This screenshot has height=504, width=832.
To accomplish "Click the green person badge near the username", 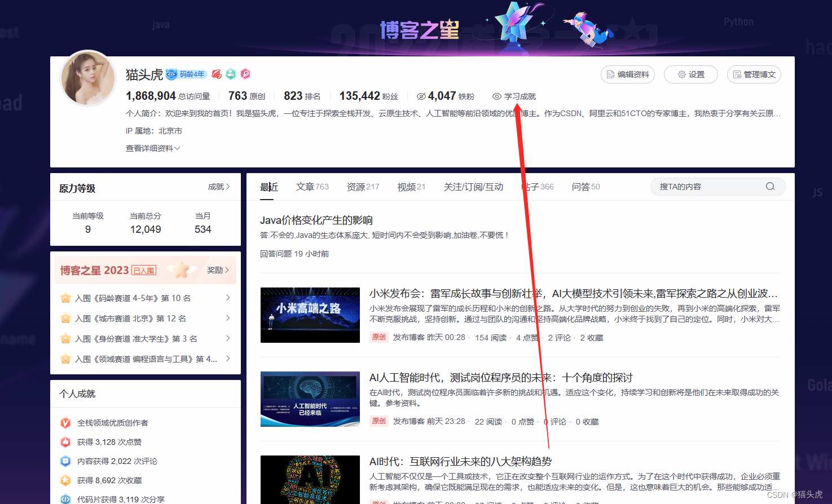I will (x=231, y=74).
